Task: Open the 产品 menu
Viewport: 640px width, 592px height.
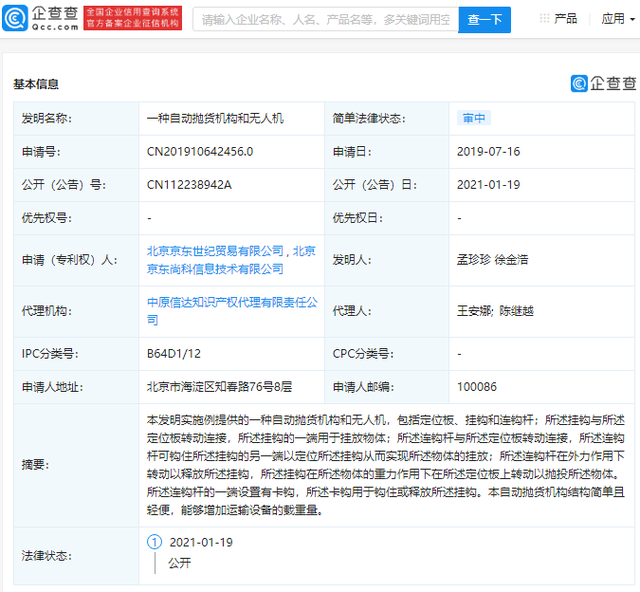Action: [x=565, y=19]
